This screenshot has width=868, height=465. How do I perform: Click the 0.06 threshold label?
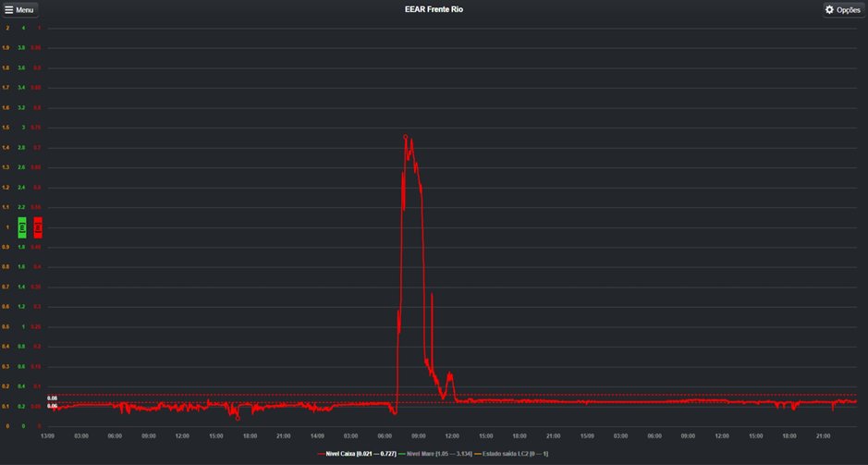52,406
